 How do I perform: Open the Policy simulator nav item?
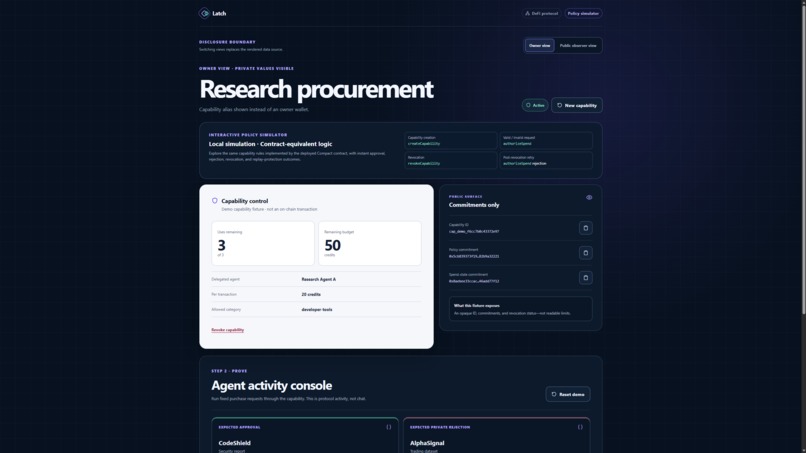[x=583, y=13]
